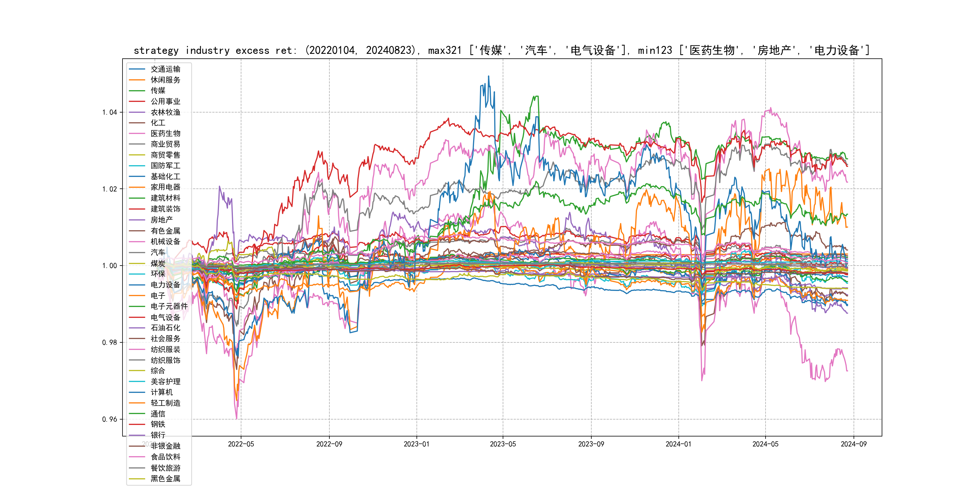Click the 食品饮料 legend label
The image size is (980, 490).
point(165,457)
